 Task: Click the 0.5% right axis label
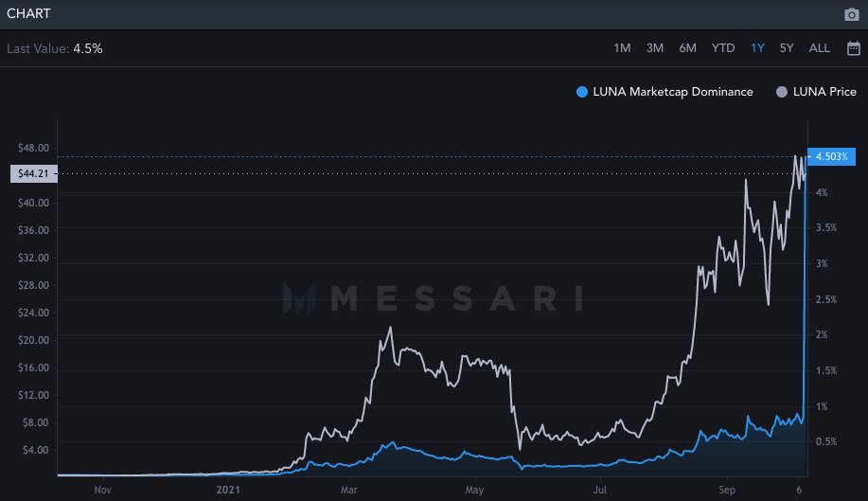pyautogui.click(x=826, y=441)
